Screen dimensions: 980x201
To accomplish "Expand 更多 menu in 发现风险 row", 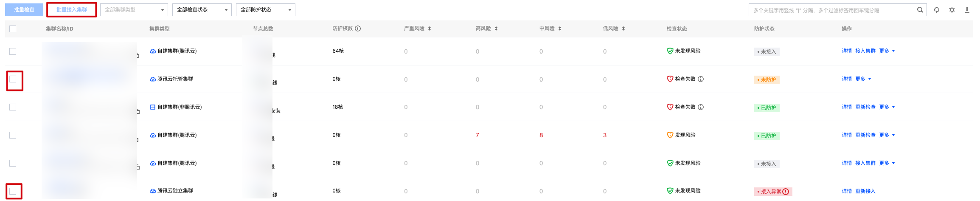I will pos(887,135).
